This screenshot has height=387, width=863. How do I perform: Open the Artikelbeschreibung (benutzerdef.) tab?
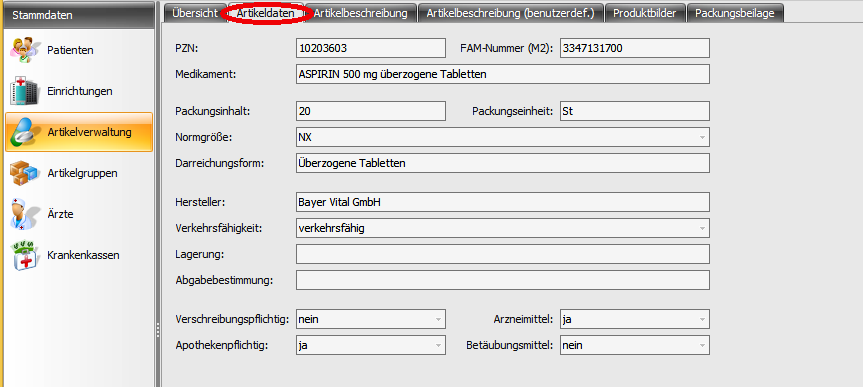coord(511,13)
